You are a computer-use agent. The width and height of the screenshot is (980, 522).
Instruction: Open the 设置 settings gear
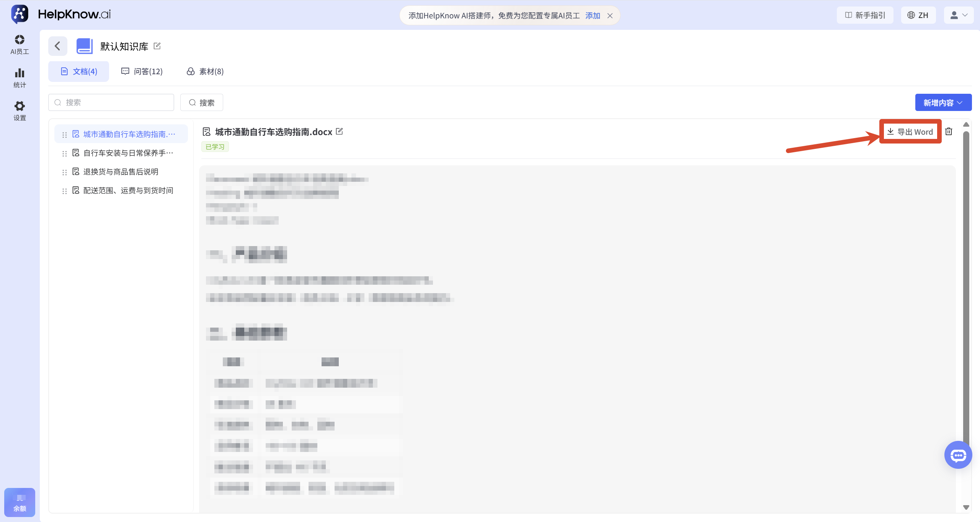tap(20, 111)
